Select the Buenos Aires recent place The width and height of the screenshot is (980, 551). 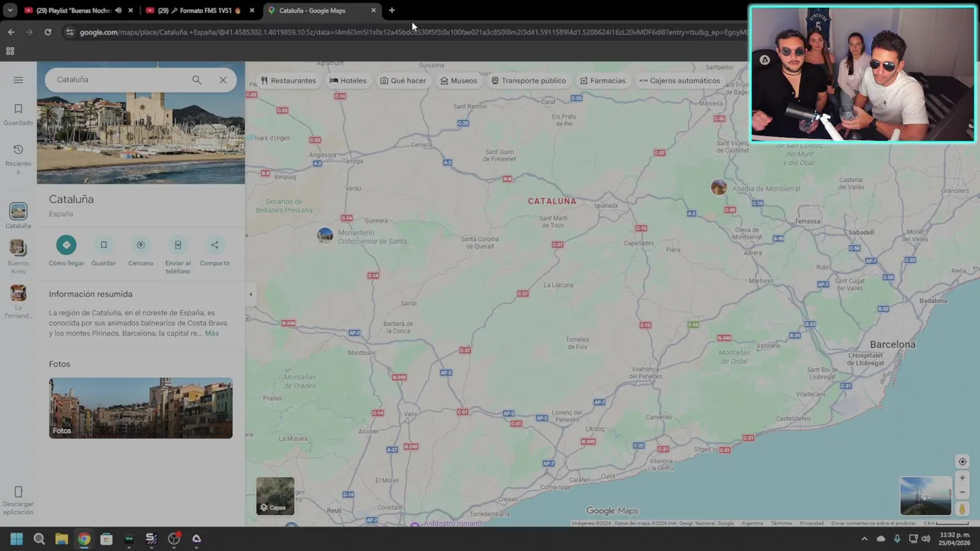(x=18, y=257)
